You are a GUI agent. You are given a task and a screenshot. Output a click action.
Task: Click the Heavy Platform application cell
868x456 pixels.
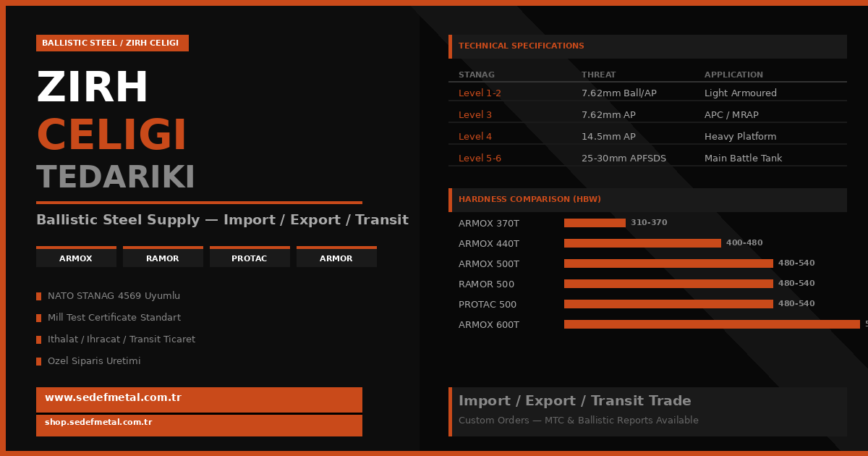[x=740, y=137]
